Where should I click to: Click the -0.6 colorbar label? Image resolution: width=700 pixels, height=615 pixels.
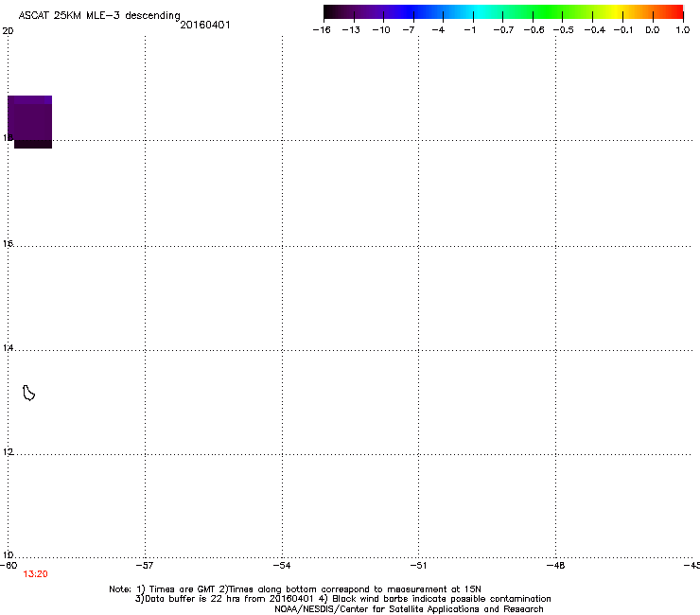(x=534, y=30)
